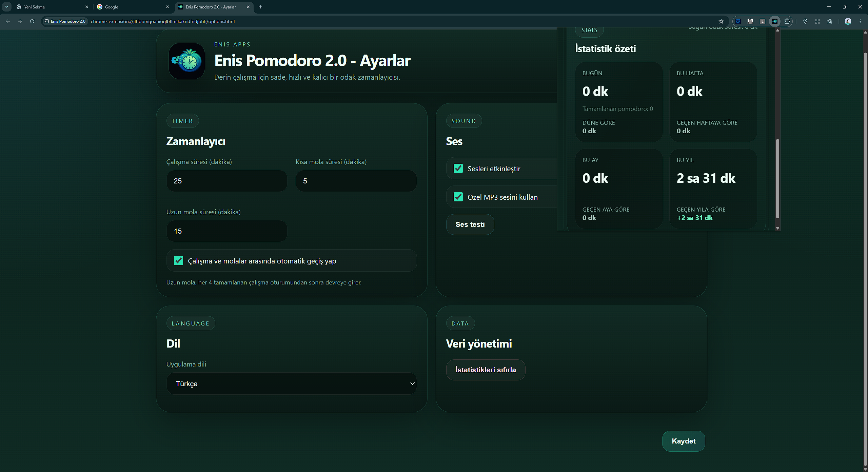Click the Enis Pomodoro site info chip
Viewport: 868px width, 472px height.
click(65, 21)
